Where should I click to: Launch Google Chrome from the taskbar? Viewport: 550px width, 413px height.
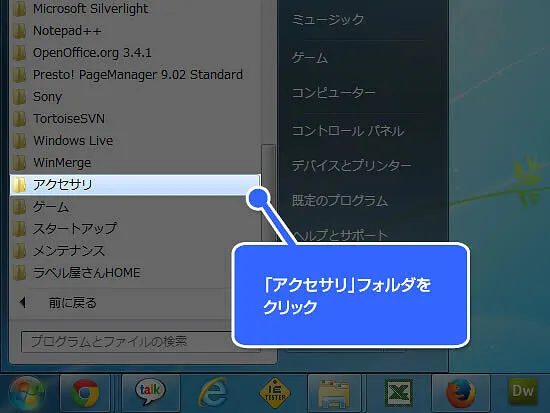tap(85, 393)
